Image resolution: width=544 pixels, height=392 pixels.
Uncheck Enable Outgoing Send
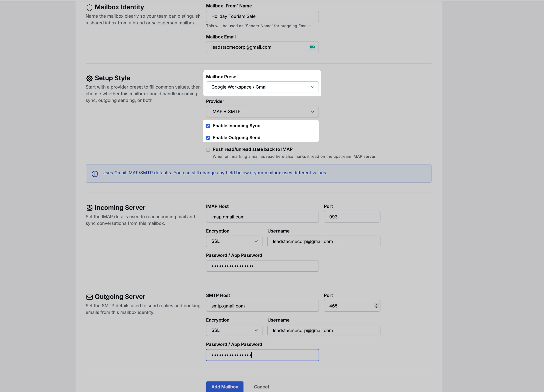coord(208,138)
